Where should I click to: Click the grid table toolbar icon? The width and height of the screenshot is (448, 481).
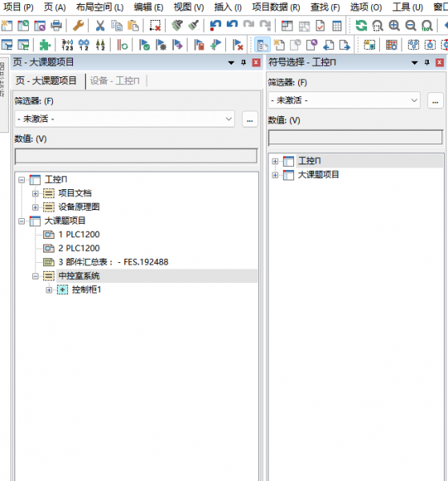tap(337, 26)
